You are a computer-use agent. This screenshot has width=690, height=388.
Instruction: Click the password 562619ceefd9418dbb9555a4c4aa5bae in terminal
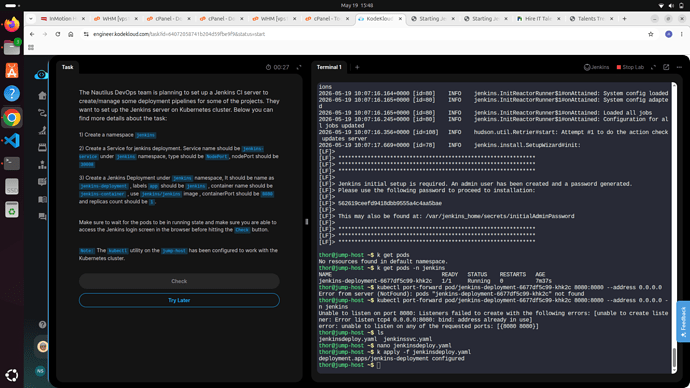390,204
